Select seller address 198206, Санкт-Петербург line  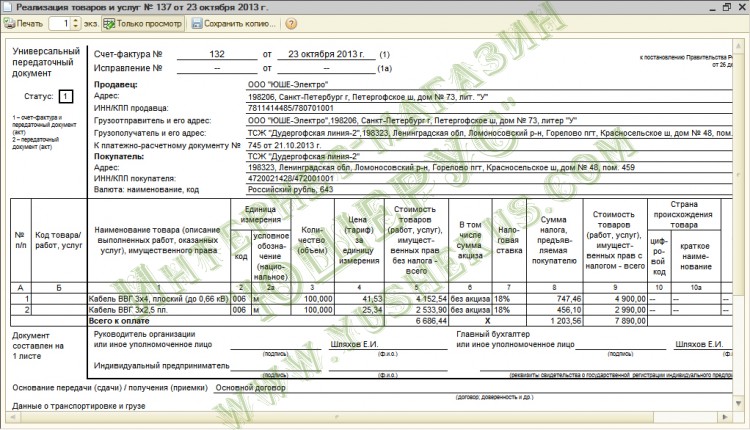368,97
